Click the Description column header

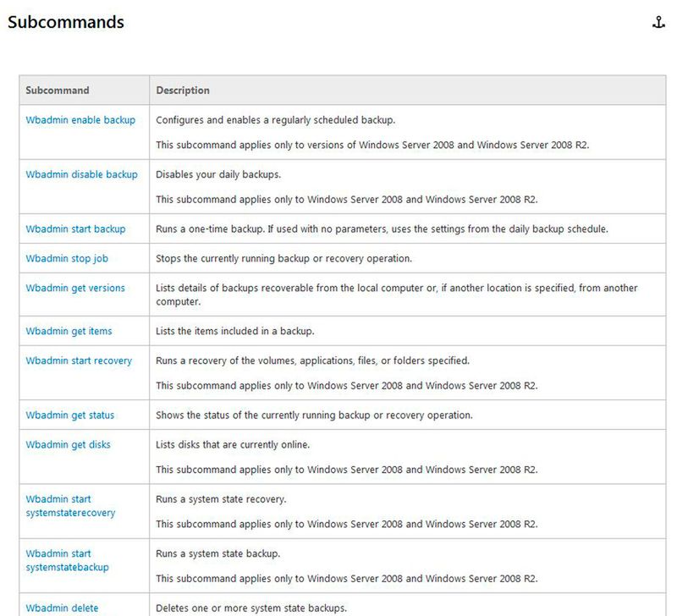[183, 91]
